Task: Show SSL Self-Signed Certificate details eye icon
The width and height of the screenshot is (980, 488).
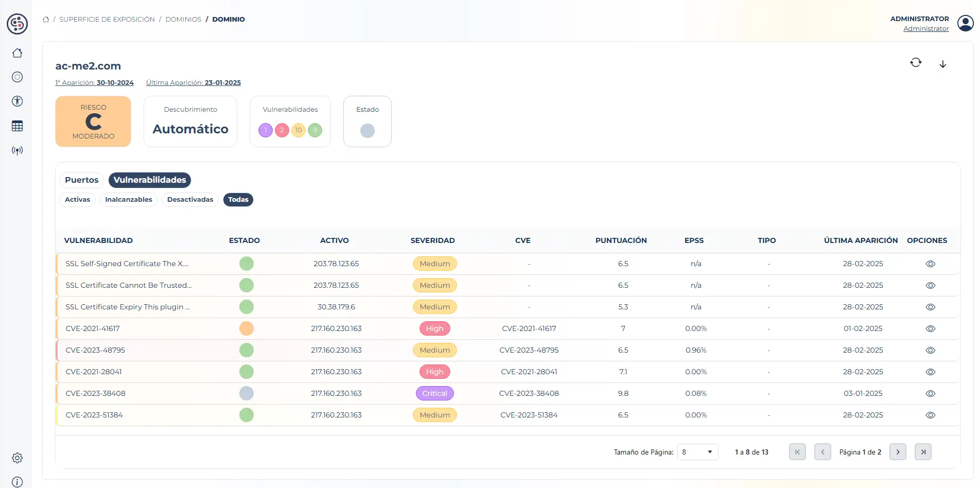Action: 930,264
